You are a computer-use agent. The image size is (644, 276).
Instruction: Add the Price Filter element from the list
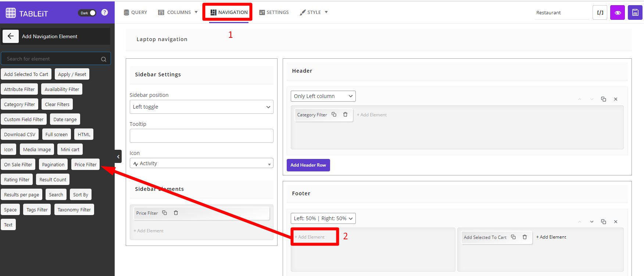pyautogui.click(x=85, y=164)
